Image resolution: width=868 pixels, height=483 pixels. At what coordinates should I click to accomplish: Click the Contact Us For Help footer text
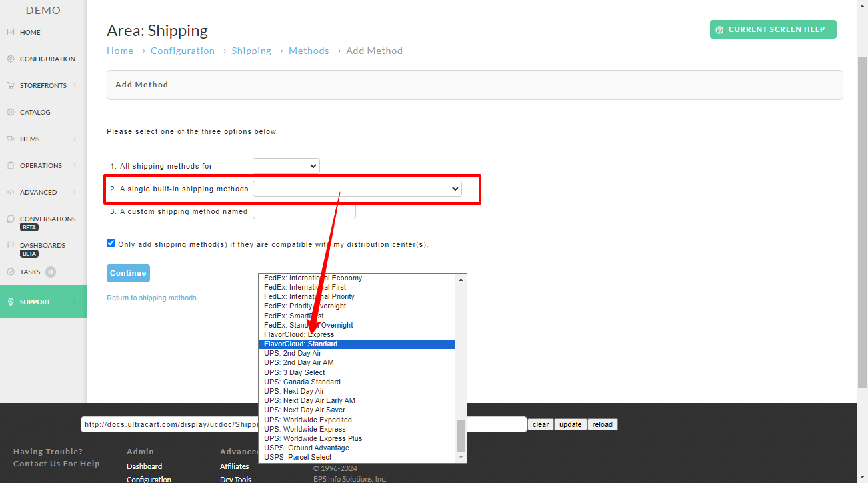click(57, 464)
